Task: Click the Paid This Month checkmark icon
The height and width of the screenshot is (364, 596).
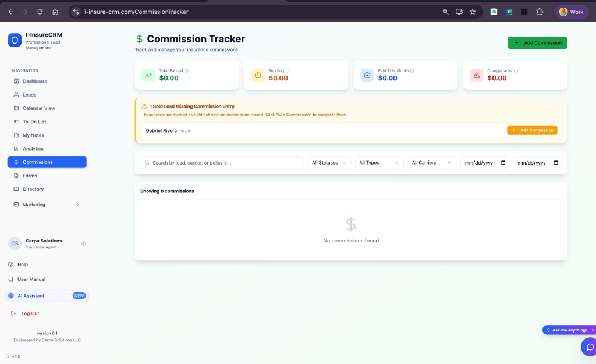Action: (x=367, y=75)
